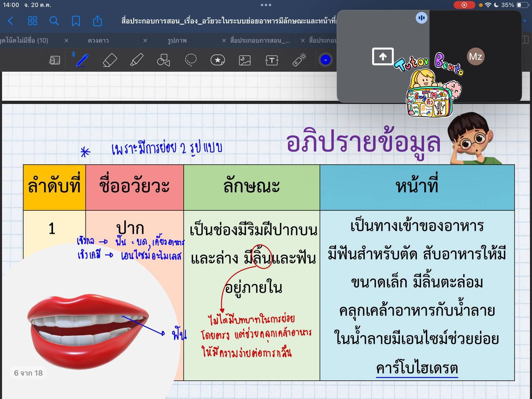Open the Stickers elements tool
Viewport: 532px width, 399px height.
pos(218,60)
